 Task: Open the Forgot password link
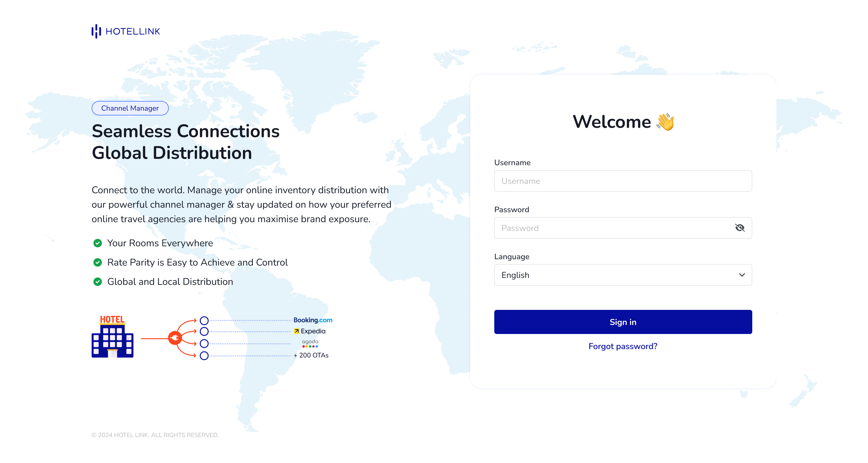pos(622,346)
